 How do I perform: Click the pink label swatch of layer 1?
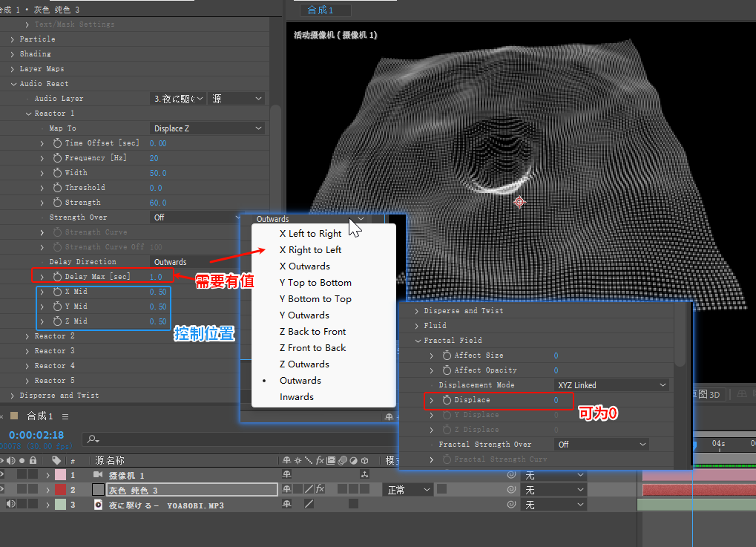60,475
